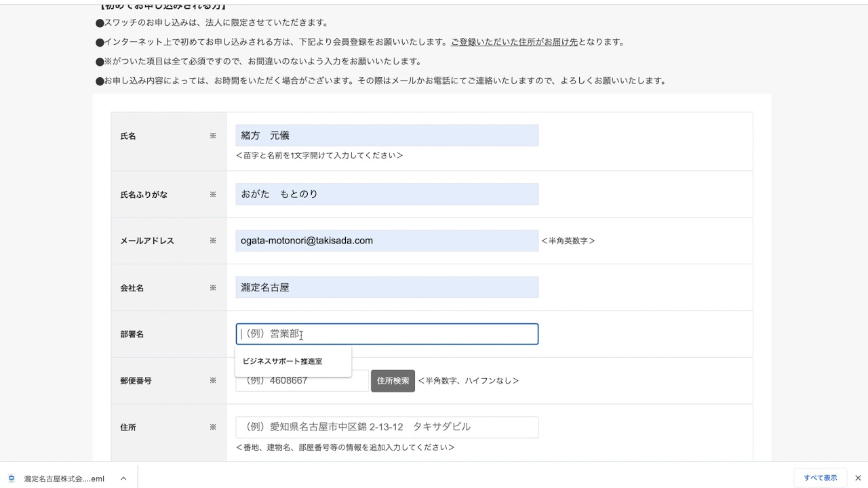Select autofill suggestion ビジネスサポート推進室
Image resolution: width=868 pixels, height=488 pixels.
click(293, 361)
